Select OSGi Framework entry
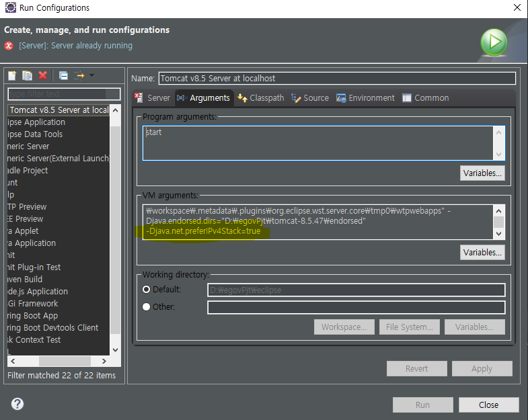 pyautogui.click(x=33, y=304)
